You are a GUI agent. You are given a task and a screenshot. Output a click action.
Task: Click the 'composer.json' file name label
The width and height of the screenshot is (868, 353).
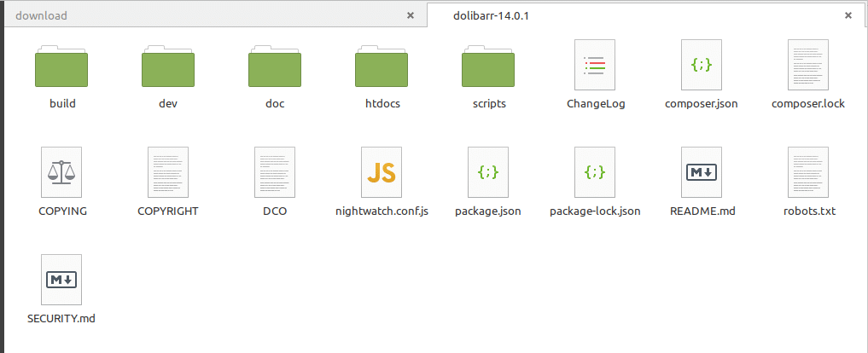click(x=702, y=103)
